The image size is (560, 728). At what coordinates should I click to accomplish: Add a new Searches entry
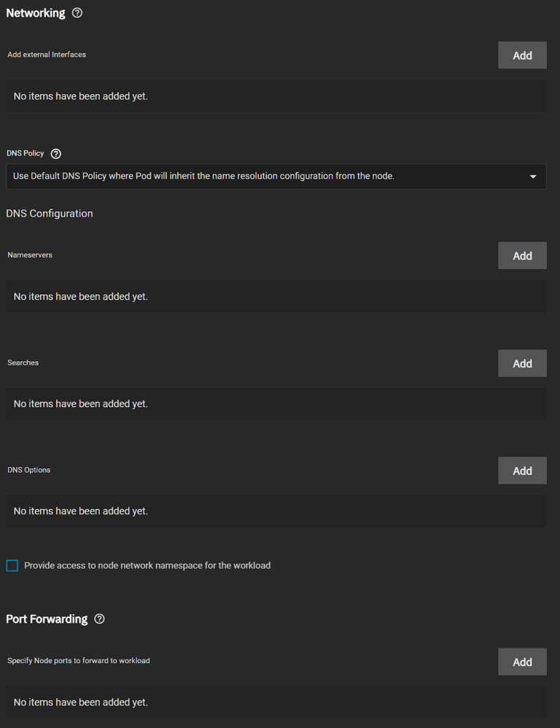click(522, 363)
